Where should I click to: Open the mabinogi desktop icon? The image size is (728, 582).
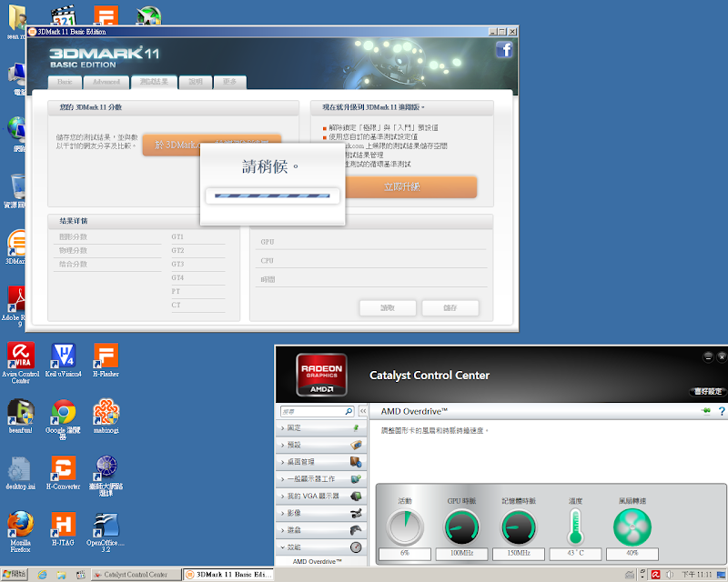point(106,416)
